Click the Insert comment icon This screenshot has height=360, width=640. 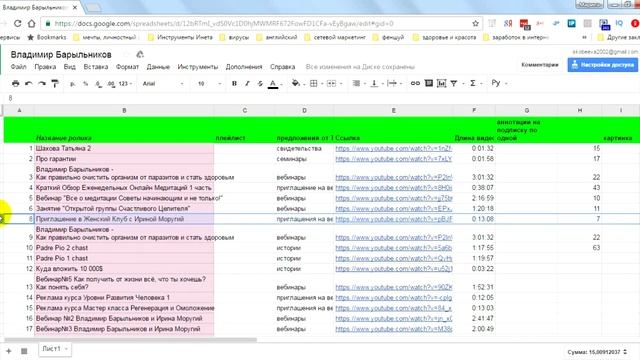coord(429,83)
